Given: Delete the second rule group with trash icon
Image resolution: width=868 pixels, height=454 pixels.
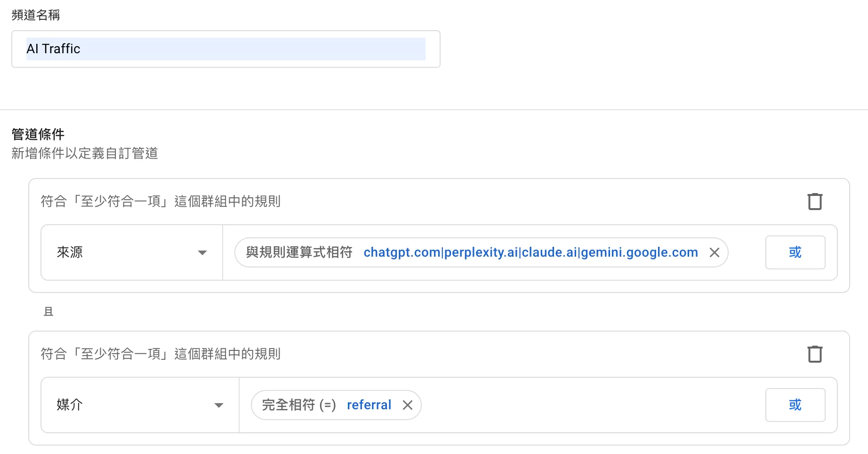Looking at the screenshot, I should 815,354.
